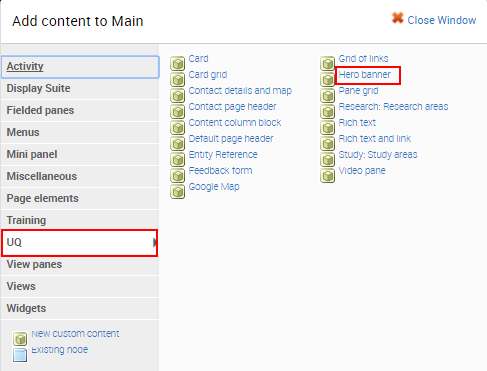Click the cube icon beside Card
Image resolution: width=487 pixels, height=371 pixels.
[x=177, y=63]
